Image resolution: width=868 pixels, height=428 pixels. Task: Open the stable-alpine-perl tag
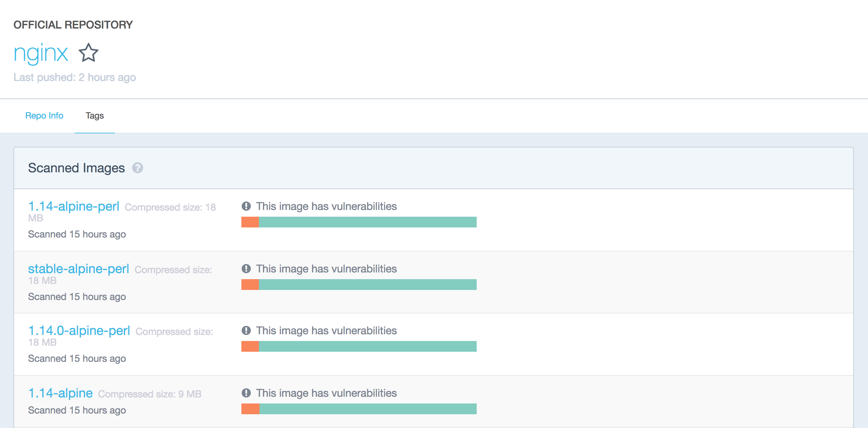click(78, 268)
